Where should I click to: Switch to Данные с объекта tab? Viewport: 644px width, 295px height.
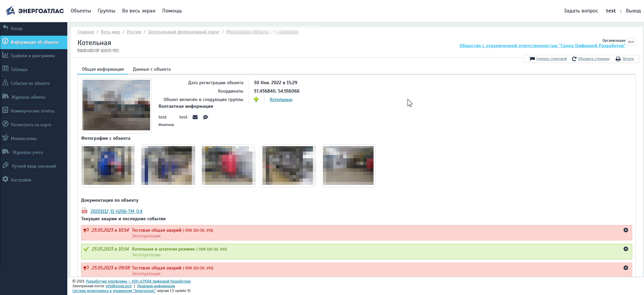(x=151, y=69)
